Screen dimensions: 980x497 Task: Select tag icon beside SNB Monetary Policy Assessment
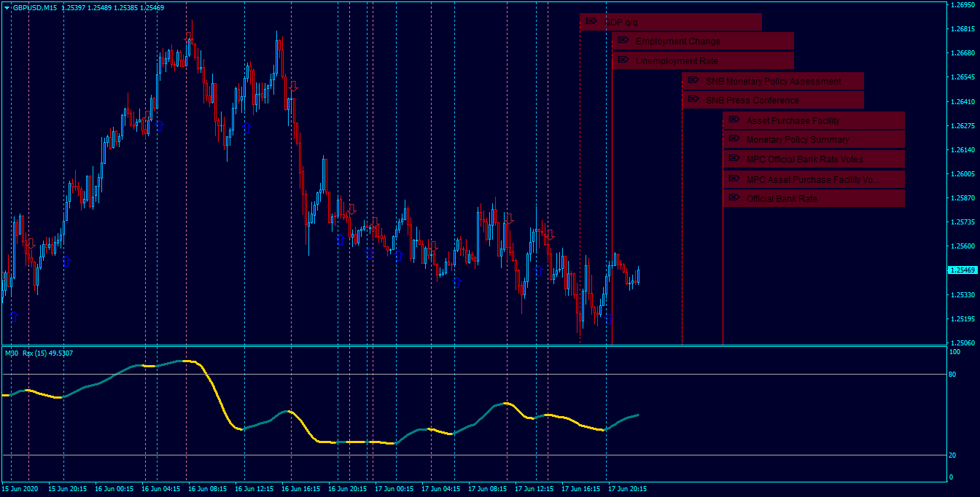pyautogui.click(x=693, y=80)
